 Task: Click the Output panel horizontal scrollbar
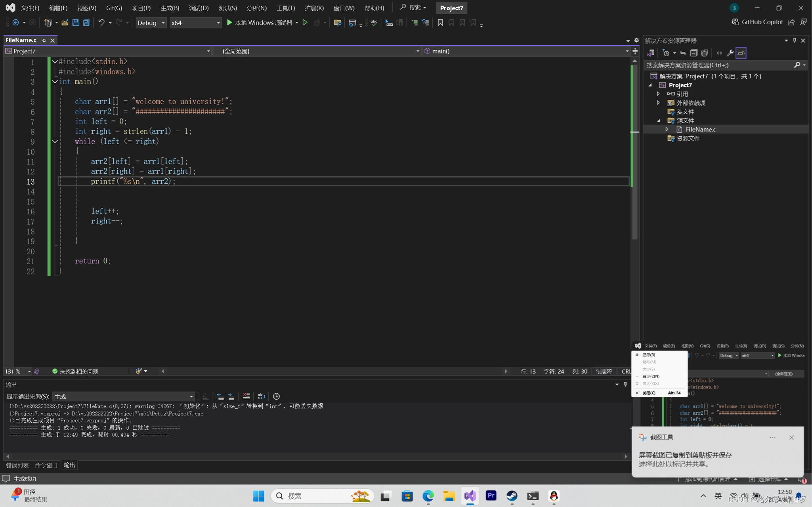(x=317, y=456)
